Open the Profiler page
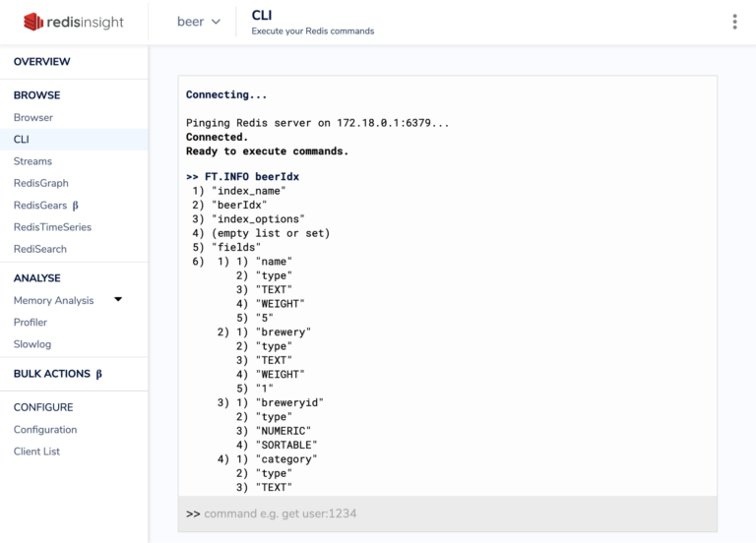 coord(31,323)
